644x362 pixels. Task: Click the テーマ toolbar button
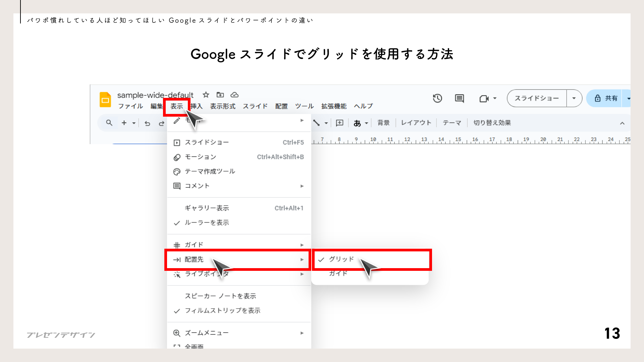(x=452, y=123)
